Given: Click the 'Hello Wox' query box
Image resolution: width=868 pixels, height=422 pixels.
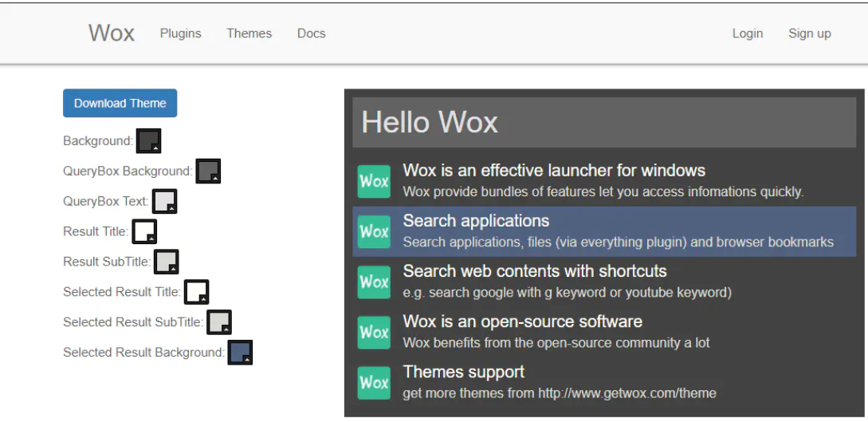Looking at the screenshot, I should [604, 123].
